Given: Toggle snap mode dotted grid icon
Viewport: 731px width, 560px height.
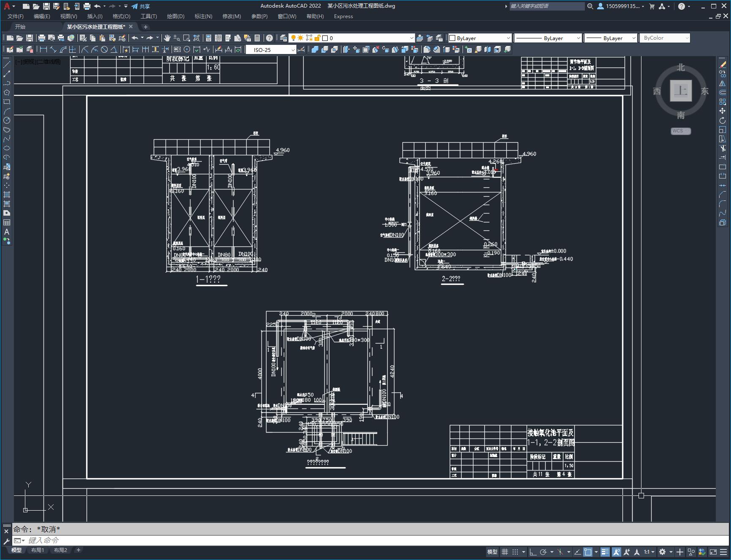Looking at the screenshot, I should click(515, 552).
